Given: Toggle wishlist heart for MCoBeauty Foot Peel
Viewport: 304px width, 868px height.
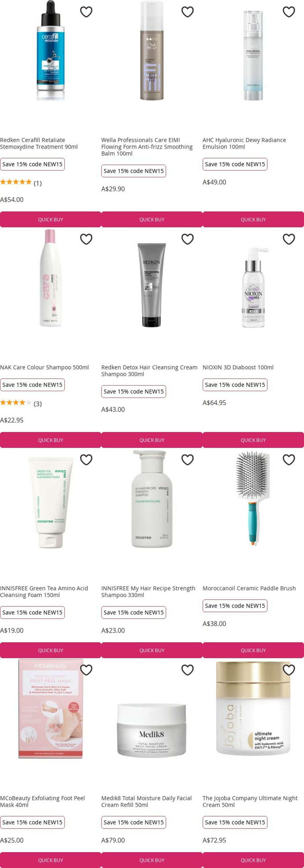Looking at the screenshot, I should click(86, 670).
